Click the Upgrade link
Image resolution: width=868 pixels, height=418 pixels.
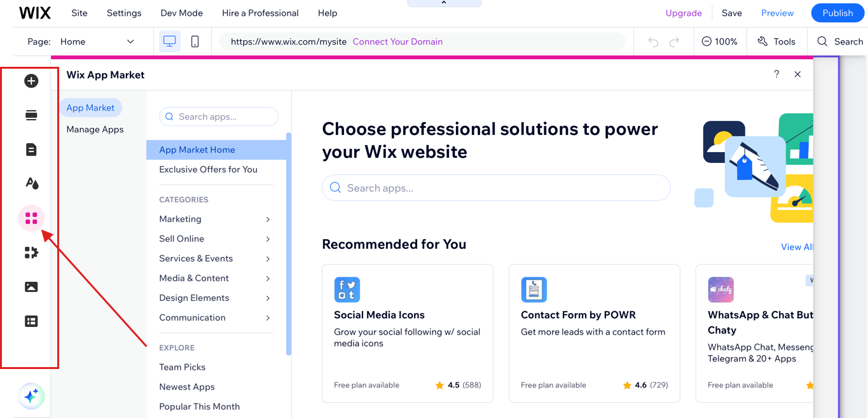684,13
